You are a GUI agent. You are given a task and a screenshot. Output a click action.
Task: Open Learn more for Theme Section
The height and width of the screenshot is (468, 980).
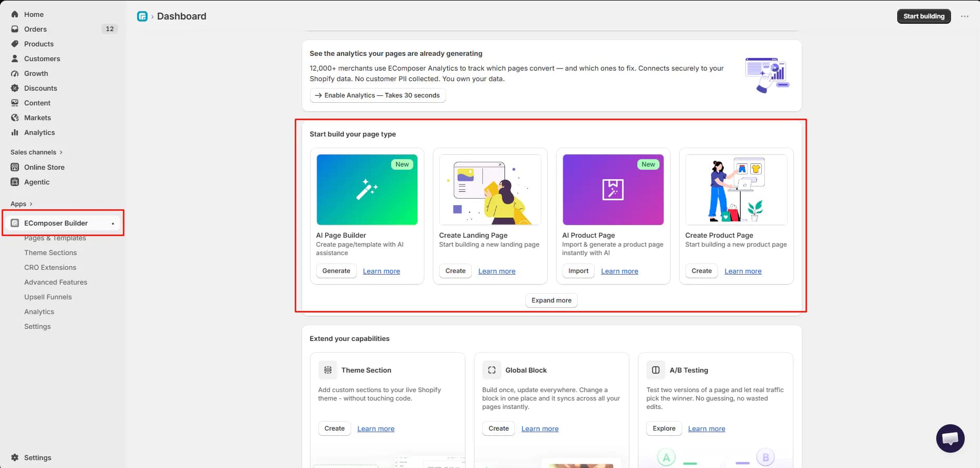pos(376,429)
